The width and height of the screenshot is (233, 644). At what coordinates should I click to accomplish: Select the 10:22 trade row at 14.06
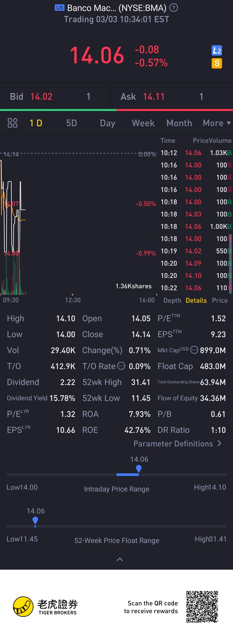click(196, 288)
